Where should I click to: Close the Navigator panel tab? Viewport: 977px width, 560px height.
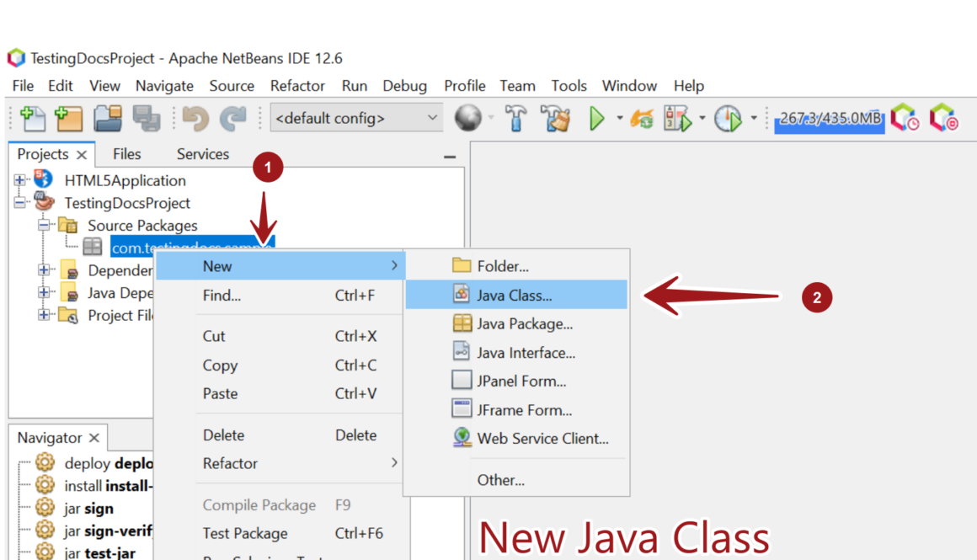pyautogui.click(x=94, y=438)
